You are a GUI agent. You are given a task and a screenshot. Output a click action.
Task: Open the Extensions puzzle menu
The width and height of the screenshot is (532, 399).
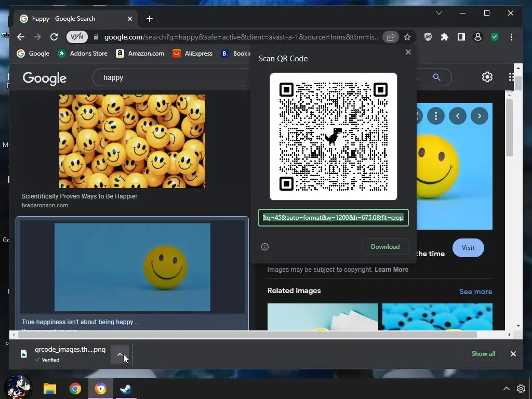tap(445, 37)
